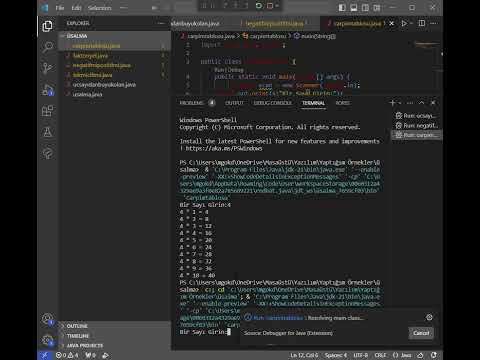Viewport: 480px width, 360px height.
Task: Open the Selection menu
Action: pyautogui.click(x=99, y=8)
